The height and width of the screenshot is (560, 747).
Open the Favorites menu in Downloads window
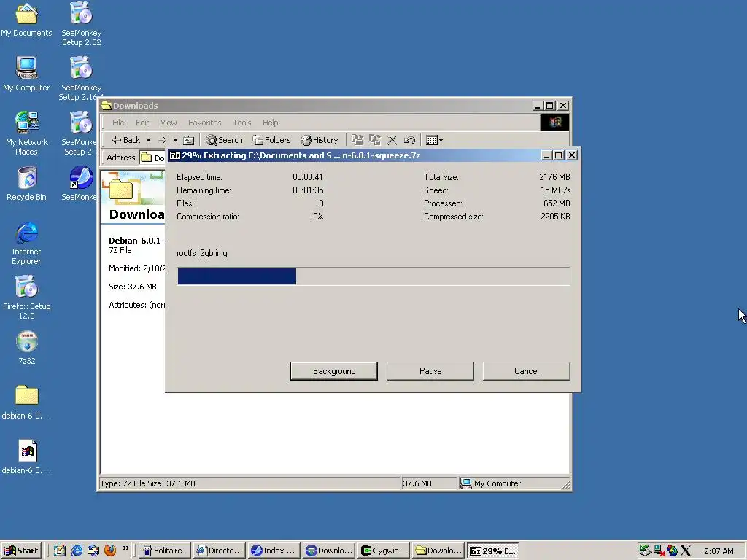click(204, 122)
